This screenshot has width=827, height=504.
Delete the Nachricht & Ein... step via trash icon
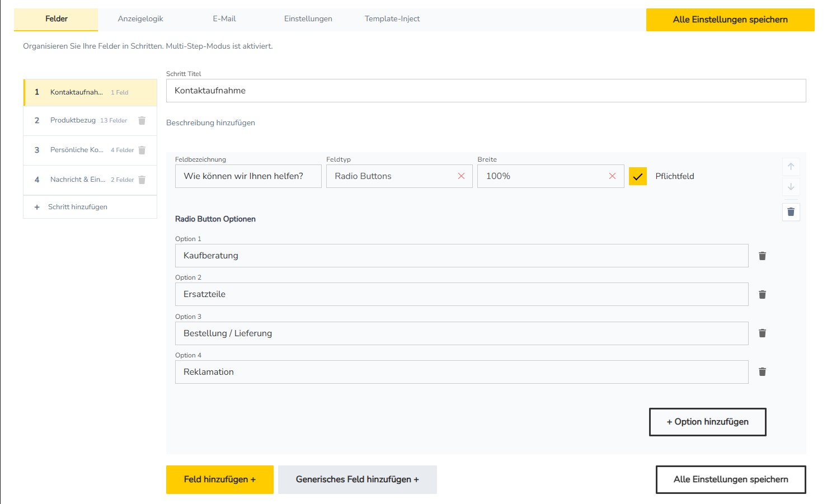142,180
